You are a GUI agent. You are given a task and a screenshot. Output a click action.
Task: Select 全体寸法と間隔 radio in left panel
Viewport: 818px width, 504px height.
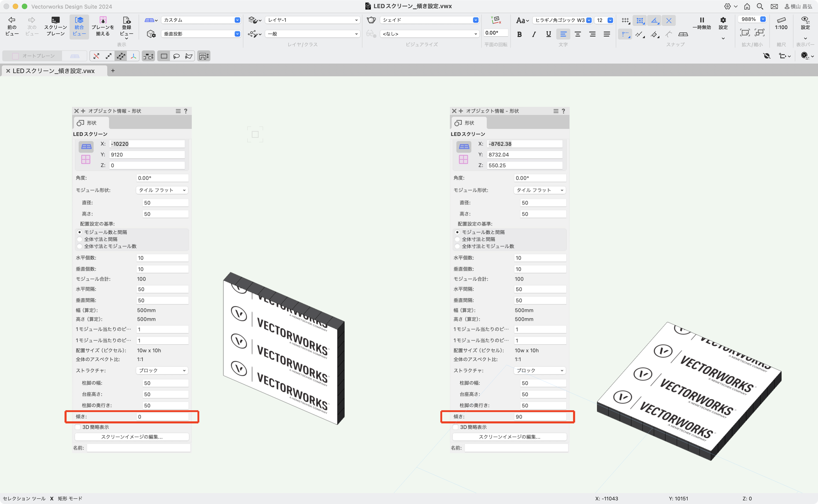(x=79, y=239)
